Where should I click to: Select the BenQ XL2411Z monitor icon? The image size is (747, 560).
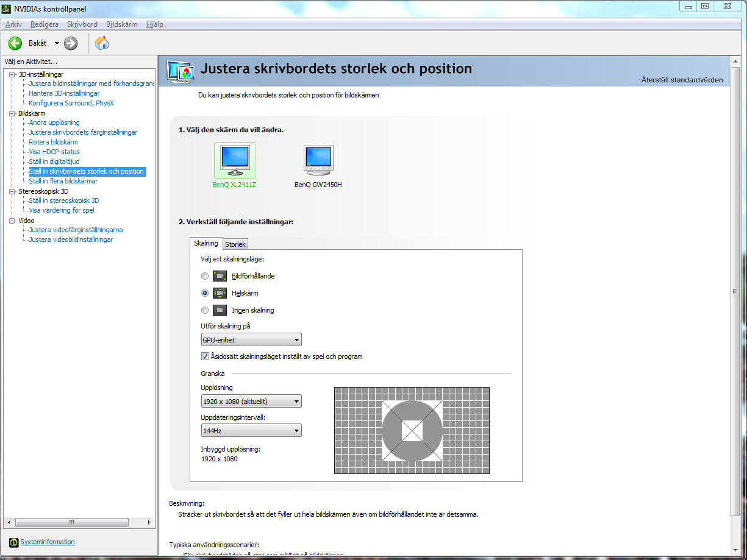tap(235, 161)
